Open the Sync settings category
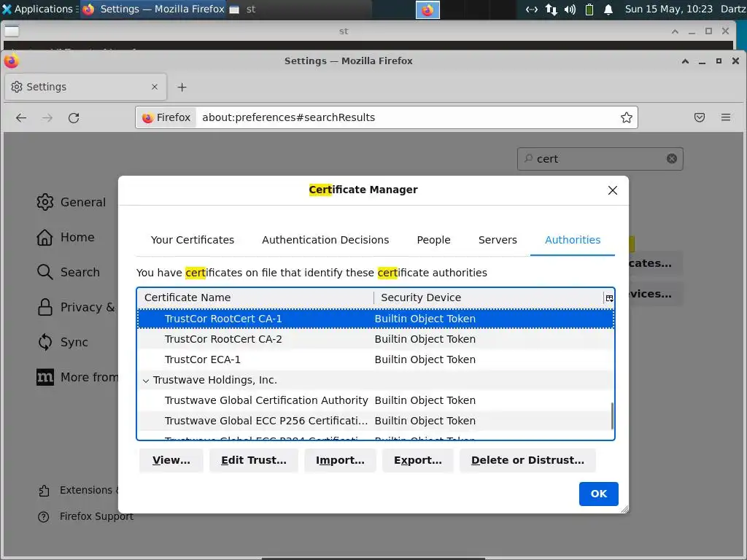The image size is (747, 560). (63, 342)
